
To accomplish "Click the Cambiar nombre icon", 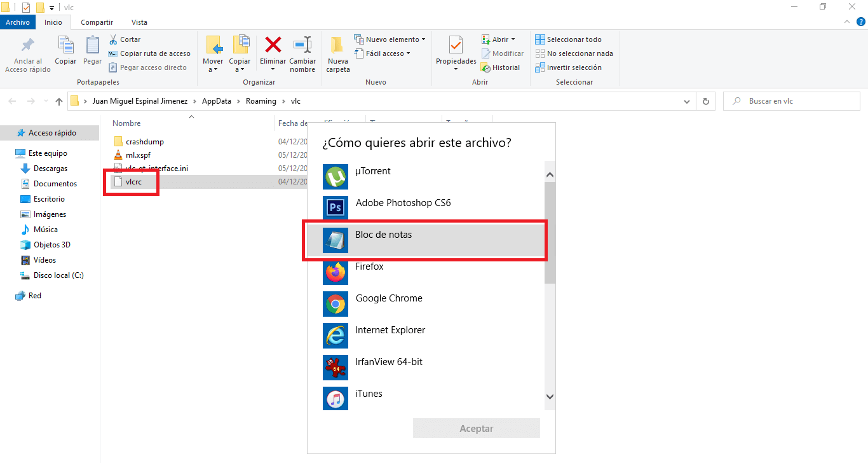I will [x=302, y=45].
